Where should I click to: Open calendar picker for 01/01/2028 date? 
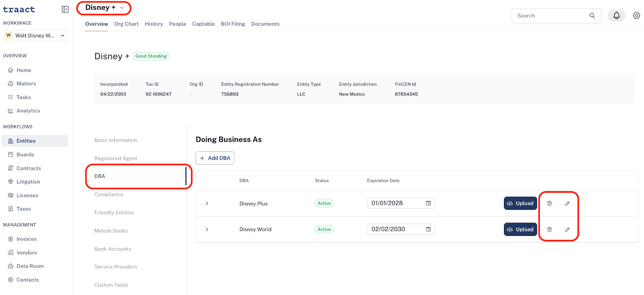point(428,203)
